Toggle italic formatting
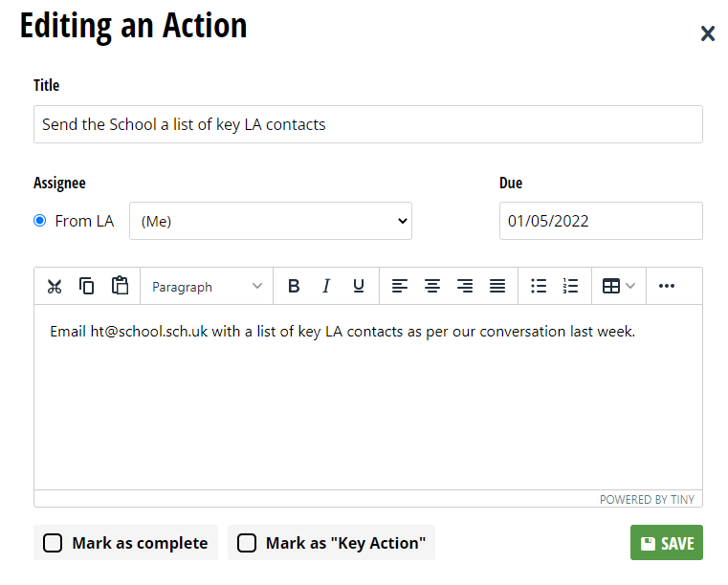This screenshot has height=585, width=728. click(326, 286)
